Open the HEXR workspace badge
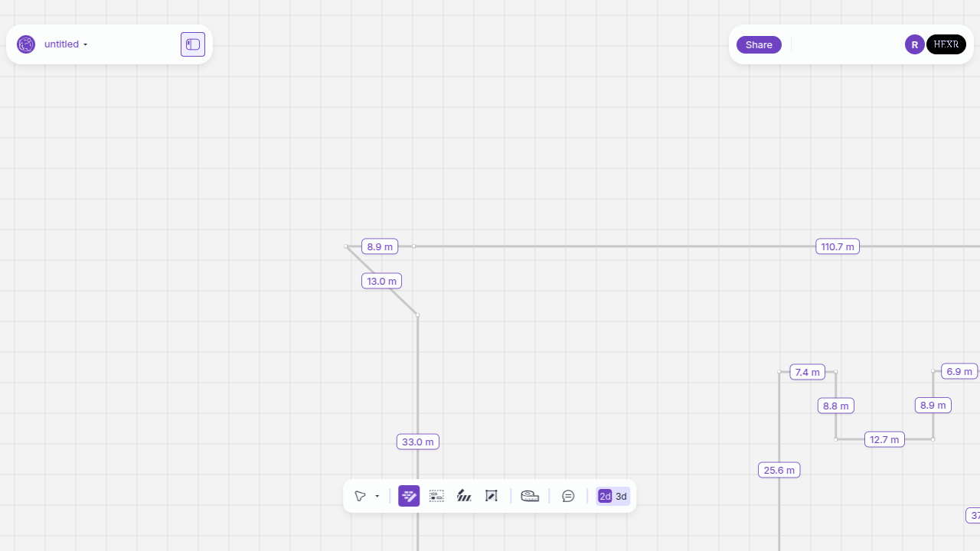This screenshot has height=551, width=980. click(946, 44)
